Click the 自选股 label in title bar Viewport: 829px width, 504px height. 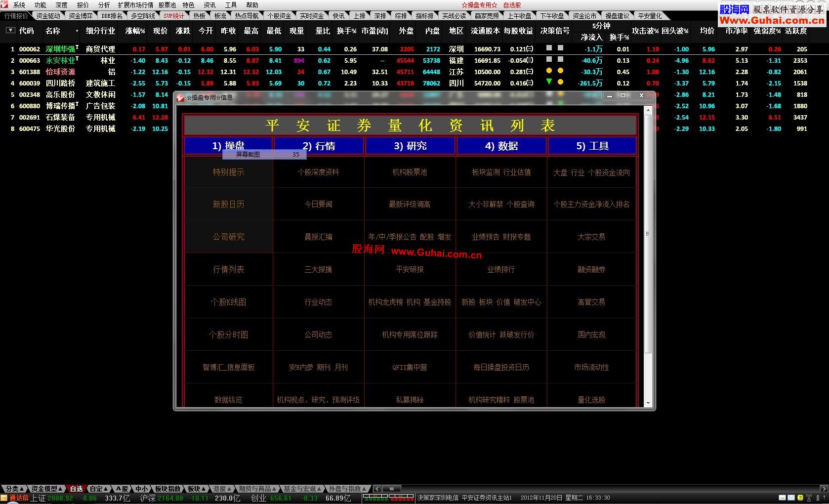(512, 5)
